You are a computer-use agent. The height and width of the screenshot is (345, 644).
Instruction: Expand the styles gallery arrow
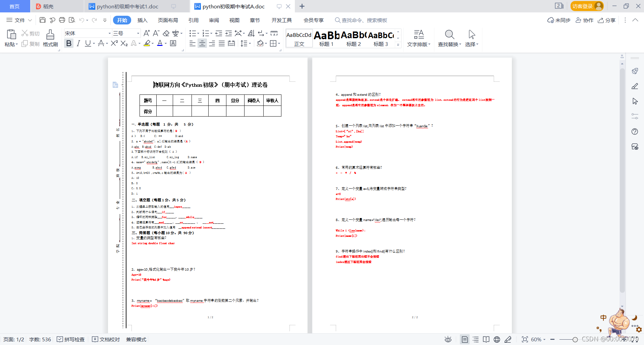398,45
